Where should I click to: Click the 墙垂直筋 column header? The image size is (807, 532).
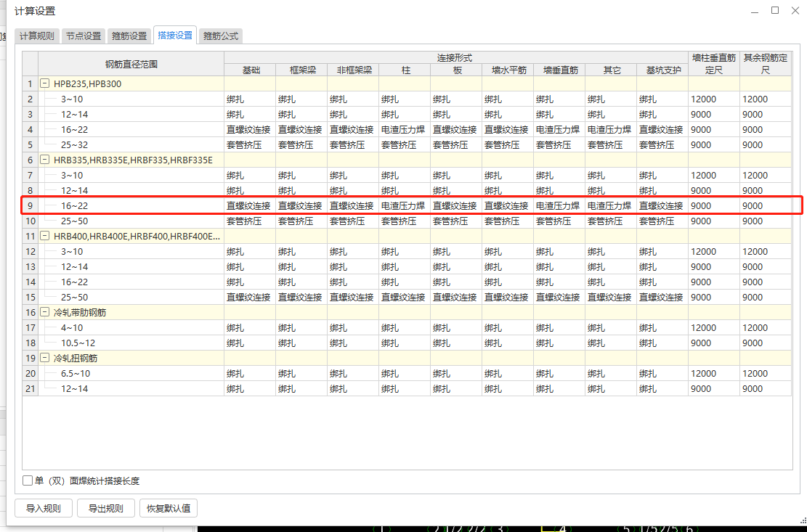[x=559, y=70]
